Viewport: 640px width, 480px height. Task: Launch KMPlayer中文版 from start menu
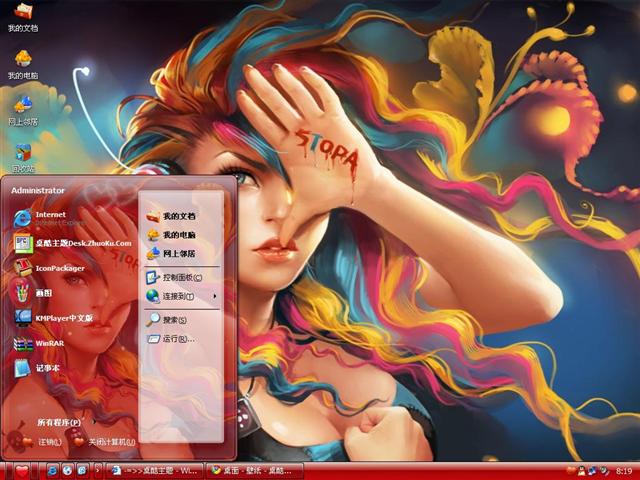53,318
